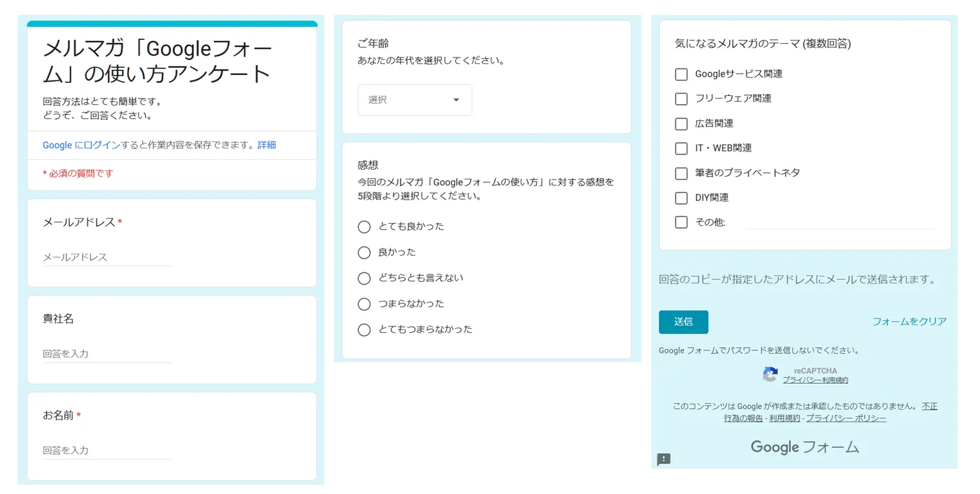Open the プライバシー ポリシー footer link
This screenshot has width=980, height=494.
pos(846,418)
